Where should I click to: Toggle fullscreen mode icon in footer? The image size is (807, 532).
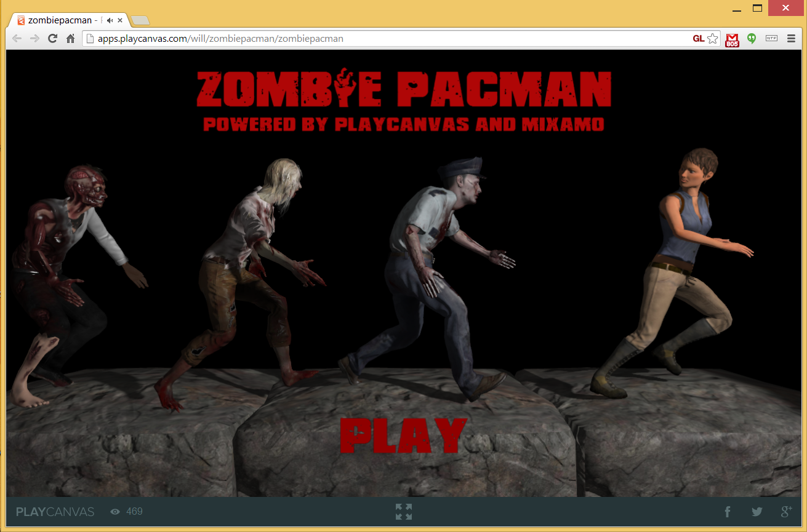point(404,512)
